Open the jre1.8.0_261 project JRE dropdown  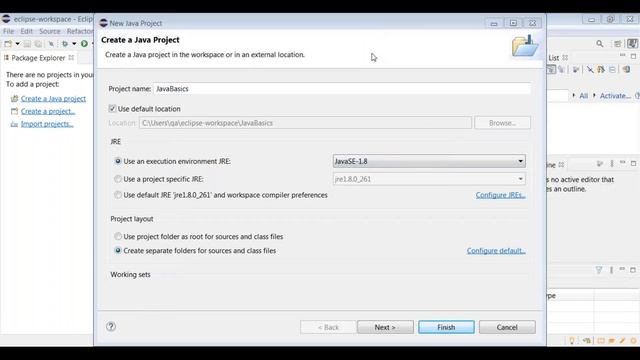429,179
